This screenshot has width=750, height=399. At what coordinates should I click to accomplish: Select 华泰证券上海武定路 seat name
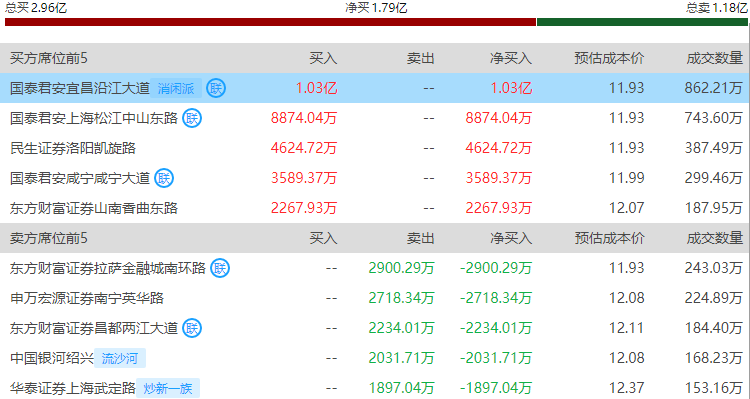tap(73, 388)
